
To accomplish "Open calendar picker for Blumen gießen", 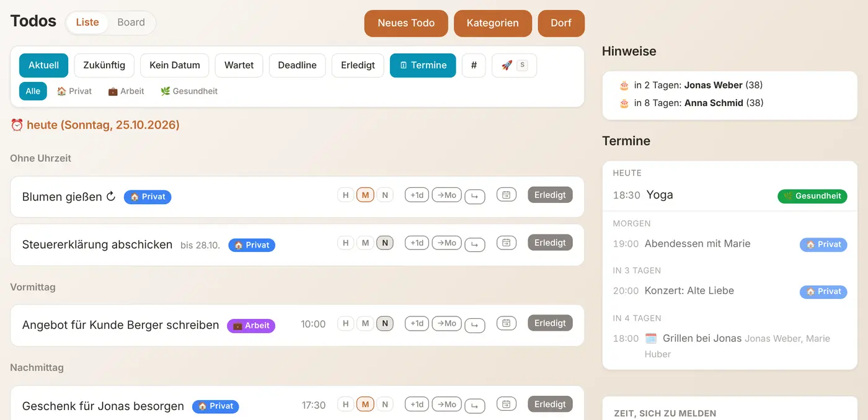I will [507, 195].
